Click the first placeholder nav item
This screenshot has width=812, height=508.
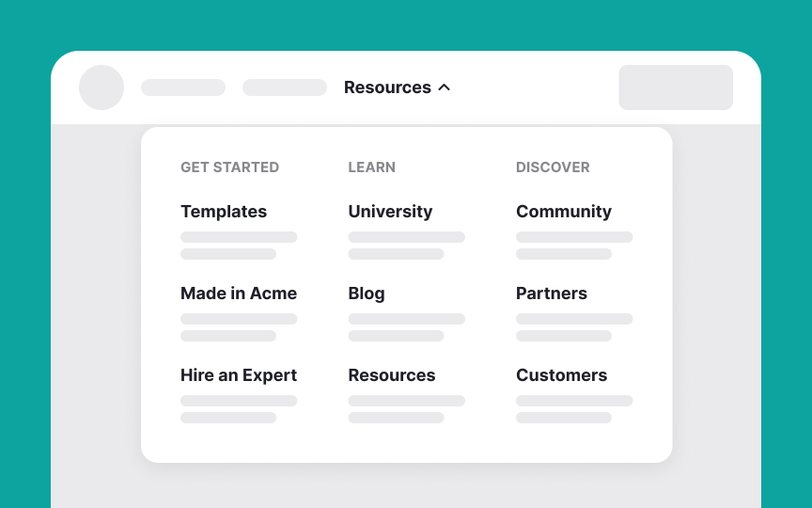pos(183,87)
